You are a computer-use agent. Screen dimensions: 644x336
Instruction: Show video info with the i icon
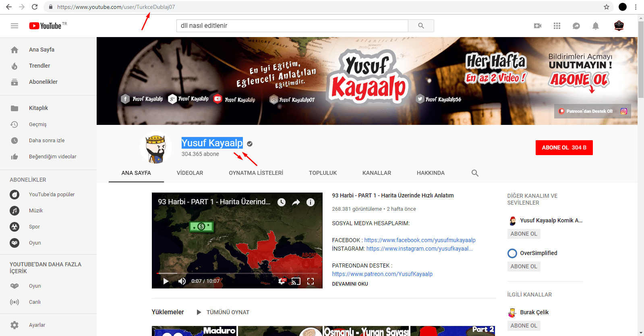tap(311, 202)
